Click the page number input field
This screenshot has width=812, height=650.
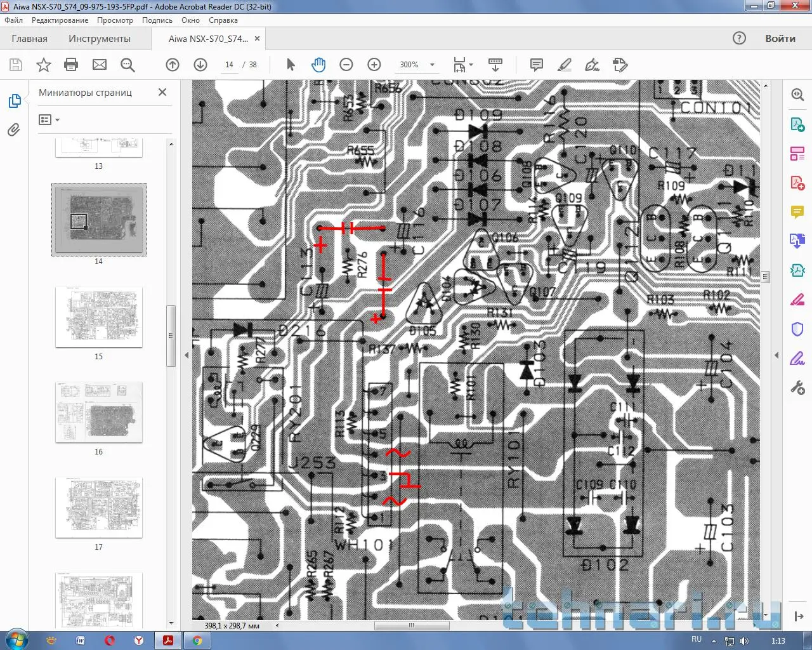(x=229, y=65)
